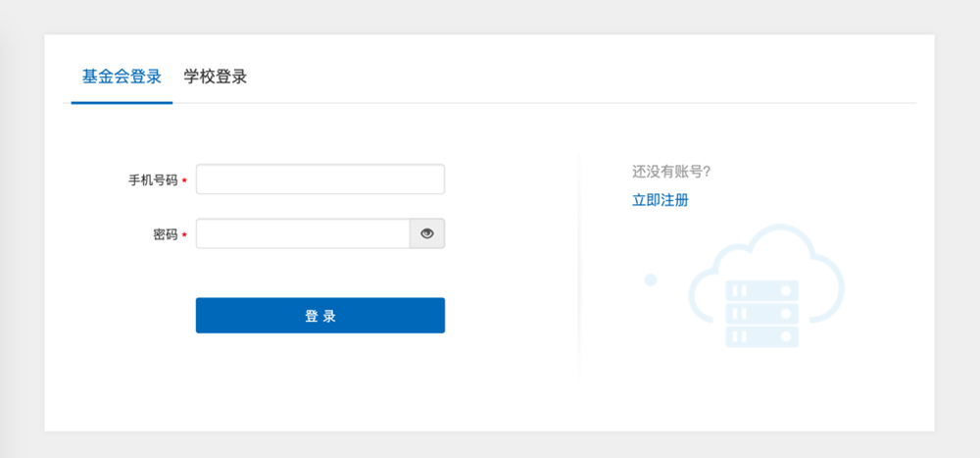Switch to the 基金会登录 tab

[x=122, y=76]
